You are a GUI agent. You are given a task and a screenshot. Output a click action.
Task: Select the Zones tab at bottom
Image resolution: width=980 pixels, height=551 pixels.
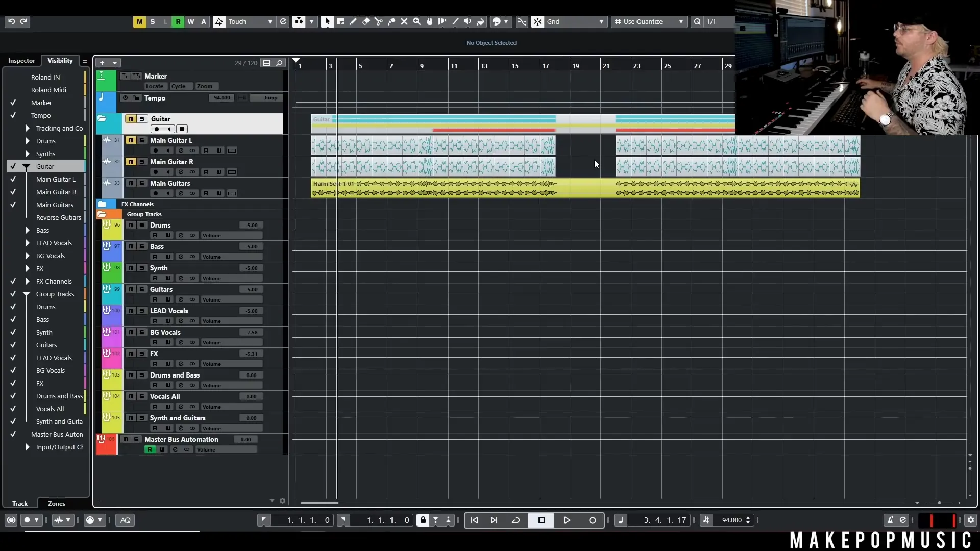(x=57, y=503)
